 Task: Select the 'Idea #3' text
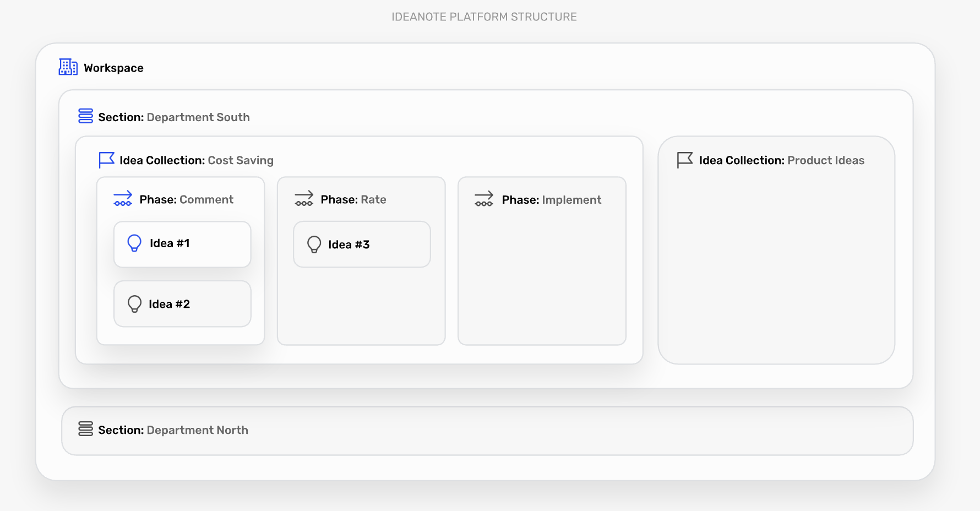(x=349, y=244)
